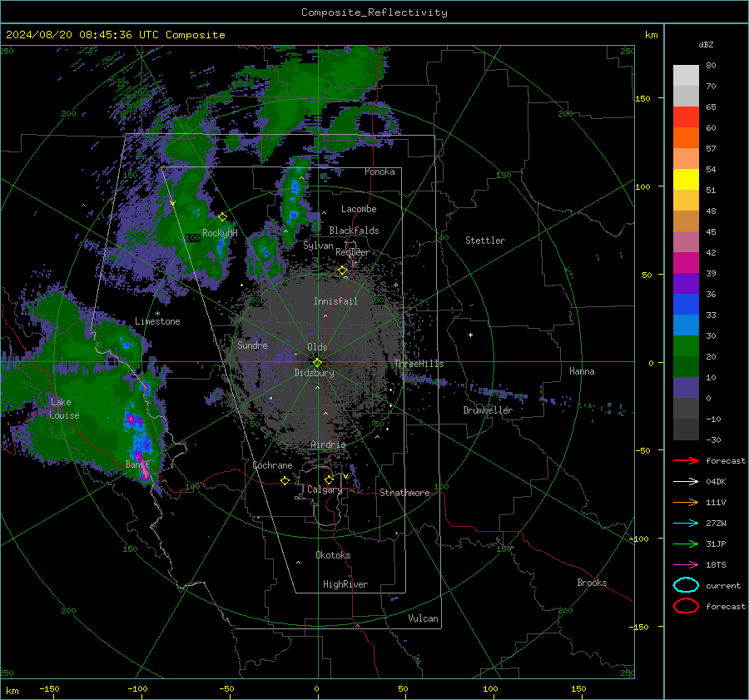The width and height of the screenshot is (749, 700).
Task: Click the Vulcan town label
Action: tap(423, 618)
